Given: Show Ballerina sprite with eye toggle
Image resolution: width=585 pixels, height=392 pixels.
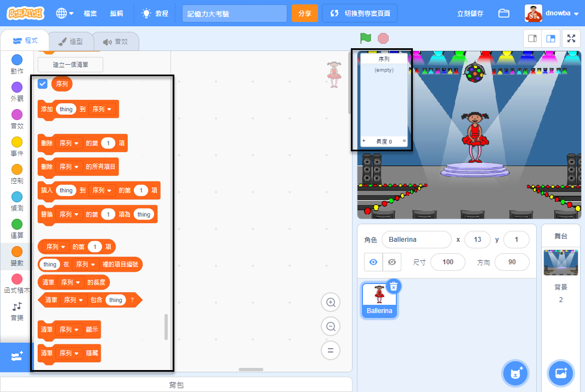Looking at the screenshot, I should 372,262.
